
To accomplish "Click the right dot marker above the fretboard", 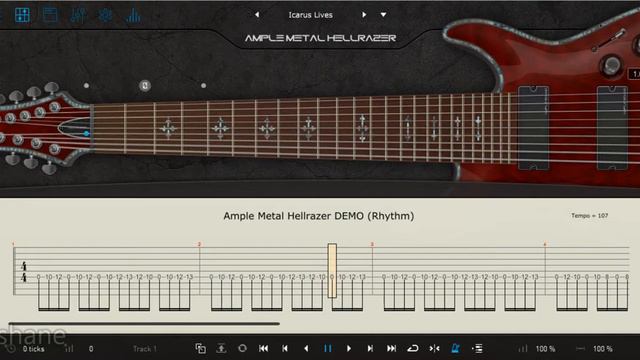I will coord(203,86).
